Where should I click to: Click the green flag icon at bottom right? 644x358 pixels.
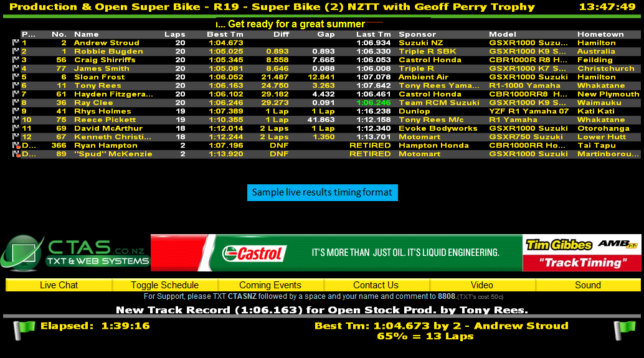tap(624, 330)
